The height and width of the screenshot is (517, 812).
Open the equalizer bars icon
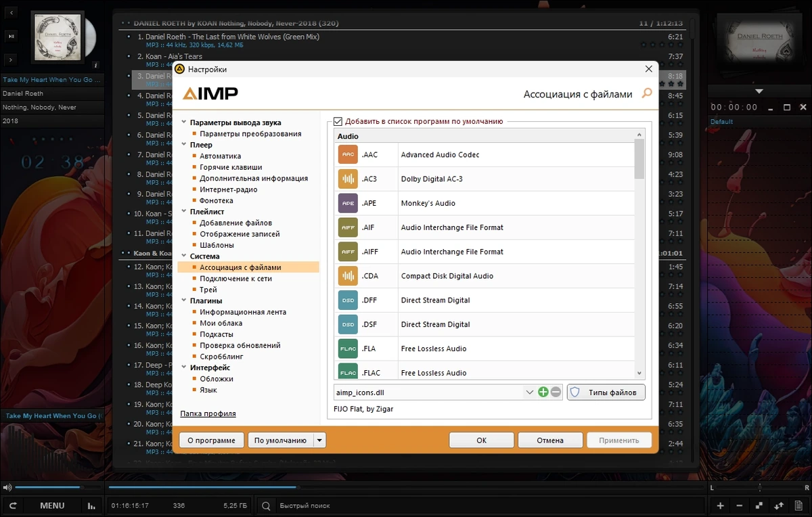[x=91, y=505]
